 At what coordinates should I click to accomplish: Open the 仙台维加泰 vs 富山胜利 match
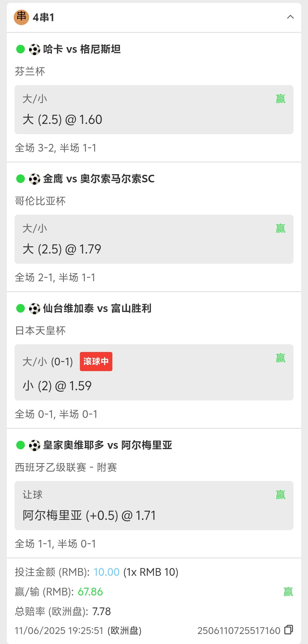[97, 309]
